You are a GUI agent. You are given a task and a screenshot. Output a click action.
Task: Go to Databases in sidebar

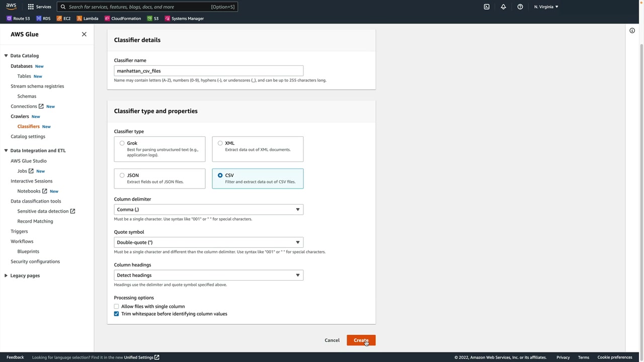point(22,66)
